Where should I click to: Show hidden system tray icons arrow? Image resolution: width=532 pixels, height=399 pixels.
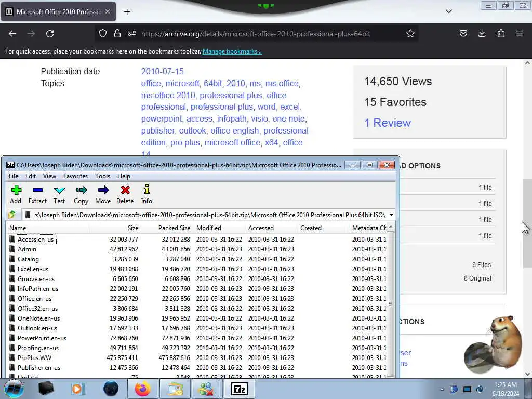[442, 389]
